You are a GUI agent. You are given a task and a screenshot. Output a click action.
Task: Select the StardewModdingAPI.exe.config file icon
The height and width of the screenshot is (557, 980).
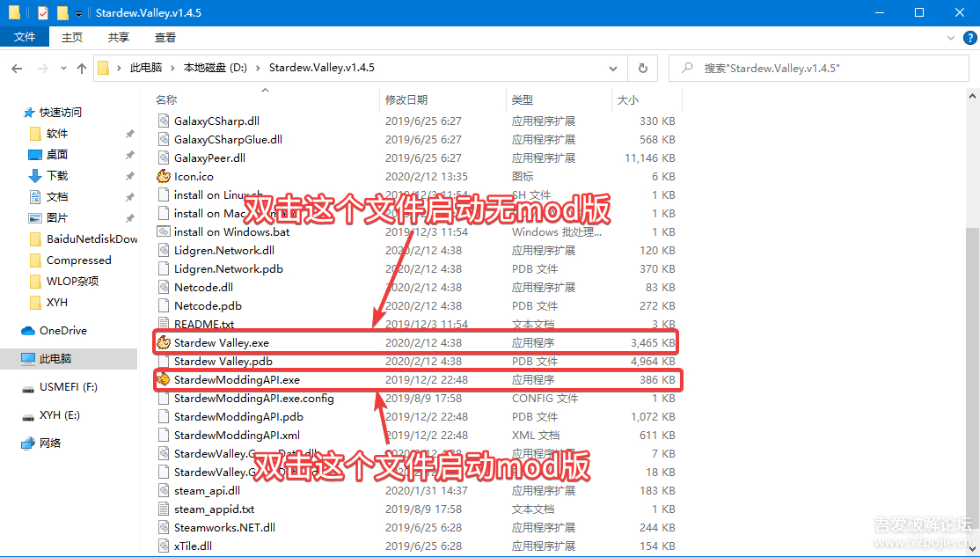tap(163, 399)
